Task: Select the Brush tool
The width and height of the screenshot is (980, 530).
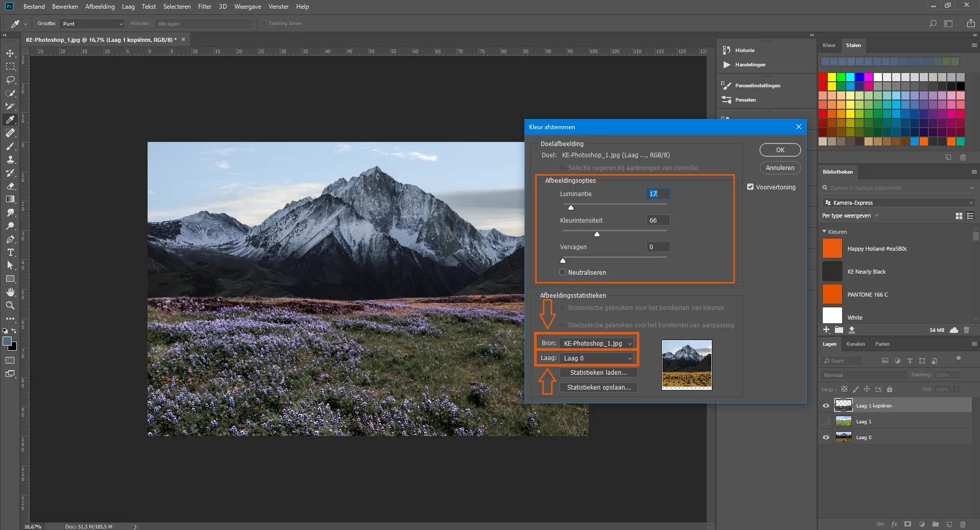Action: point(10,146)
